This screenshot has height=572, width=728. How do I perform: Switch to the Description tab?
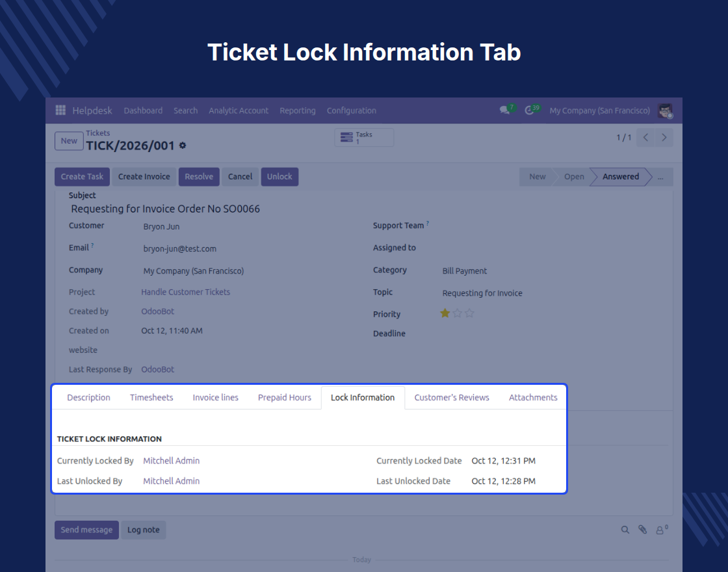[88, 397]
